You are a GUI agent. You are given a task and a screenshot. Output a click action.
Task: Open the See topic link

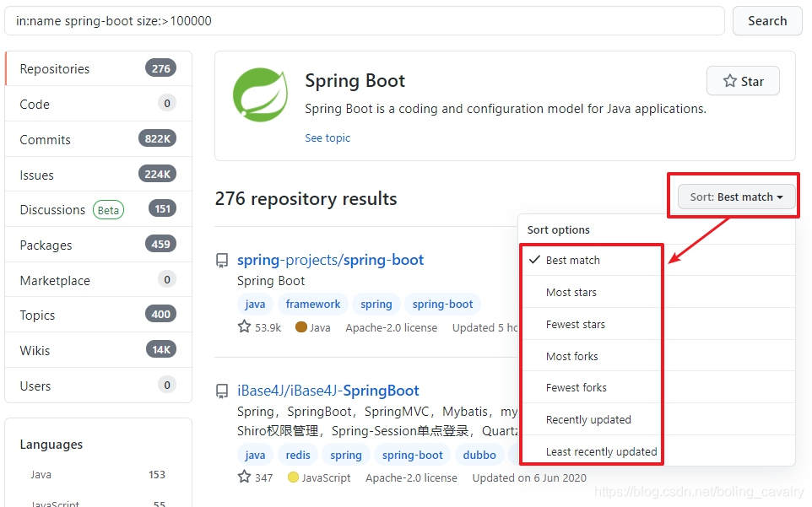[x=328, y=138]
